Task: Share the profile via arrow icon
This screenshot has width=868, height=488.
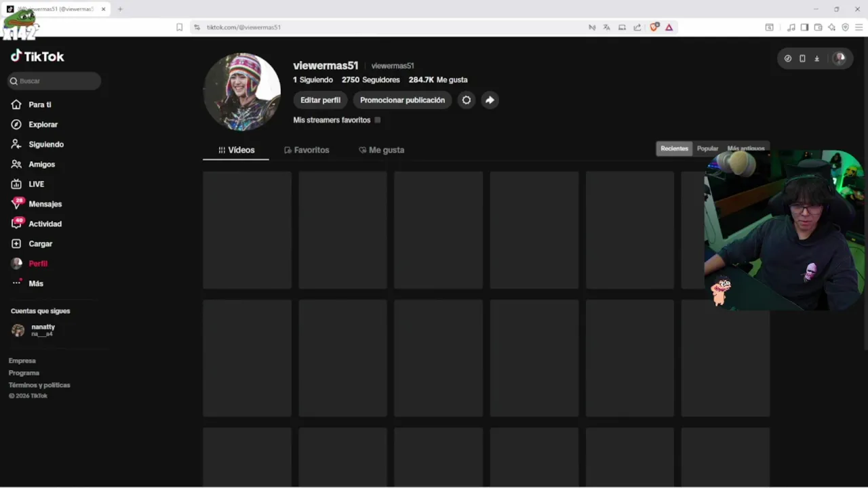Action: 490,100
